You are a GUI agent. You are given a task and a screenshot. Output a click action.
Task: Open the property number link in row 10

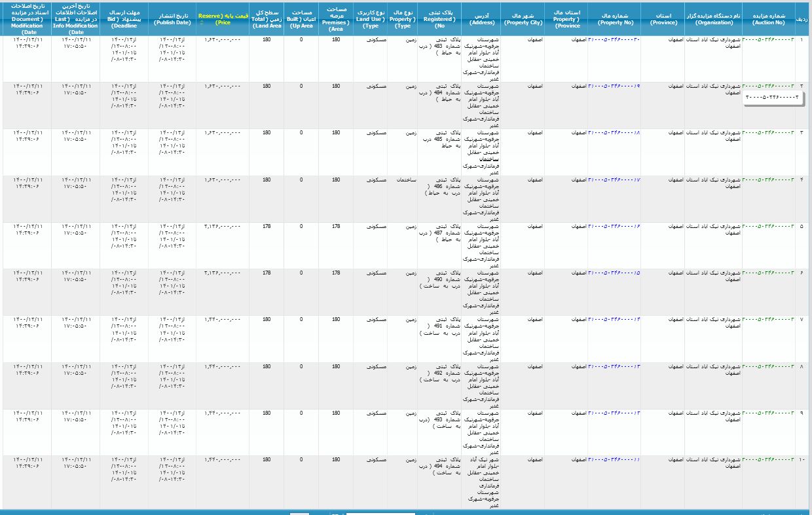click(x=614, y=459)
